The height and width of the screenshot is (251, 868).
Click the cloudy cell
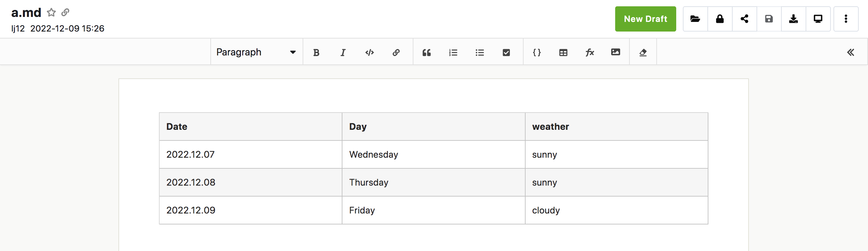coord(616,210)
